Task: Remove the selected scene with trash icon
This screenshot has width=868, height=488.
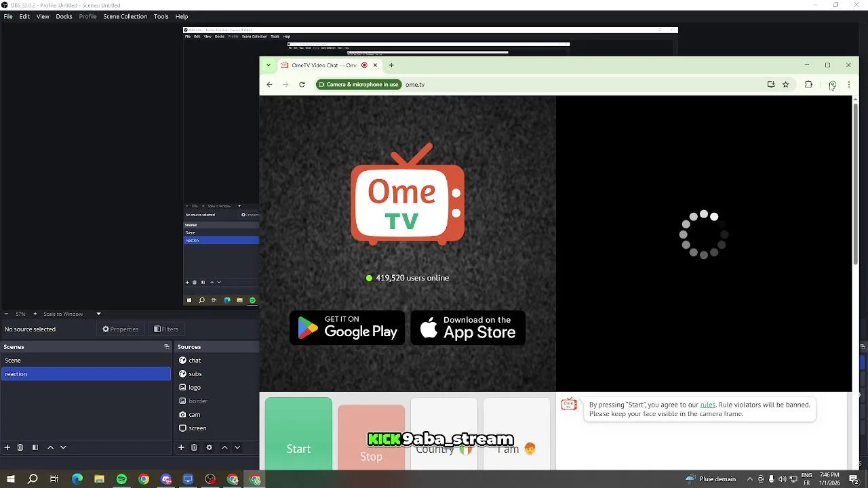Action: point(20,447)
